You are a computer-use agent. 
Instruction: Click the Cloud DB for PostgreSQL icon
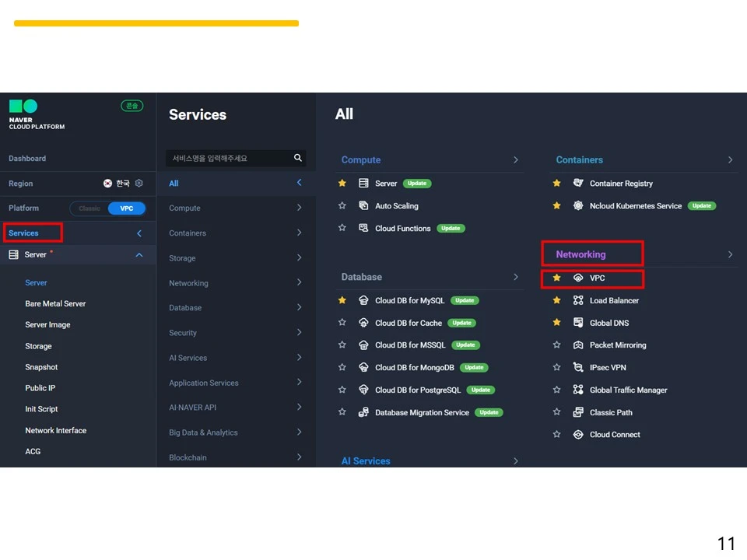[363, 390]
